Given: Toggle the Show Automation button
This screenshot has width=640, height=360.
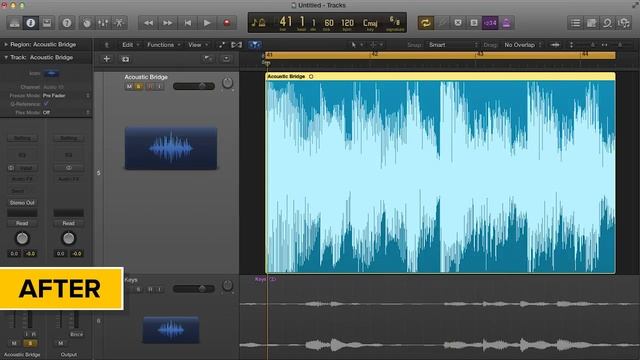Looking at the screenshot, I should tap(222, 45).
